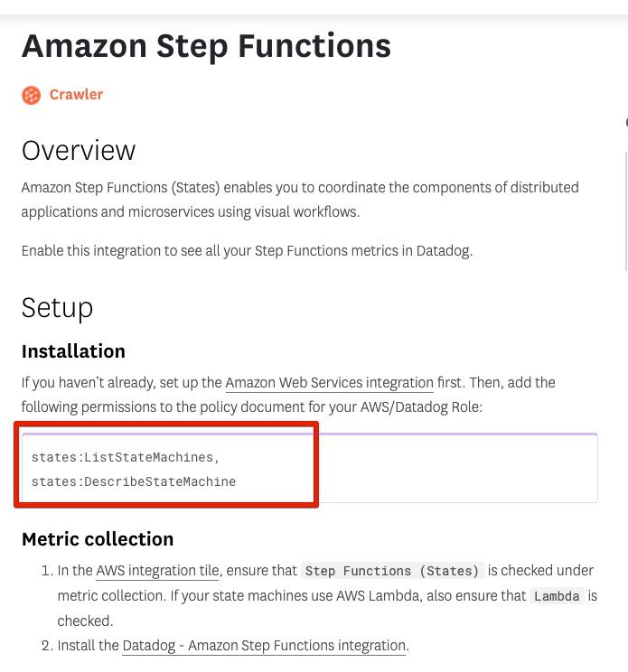Click the vertical scrollbar on the right edge
Viewport: 628px width, 672px height.
click(626, 210)
